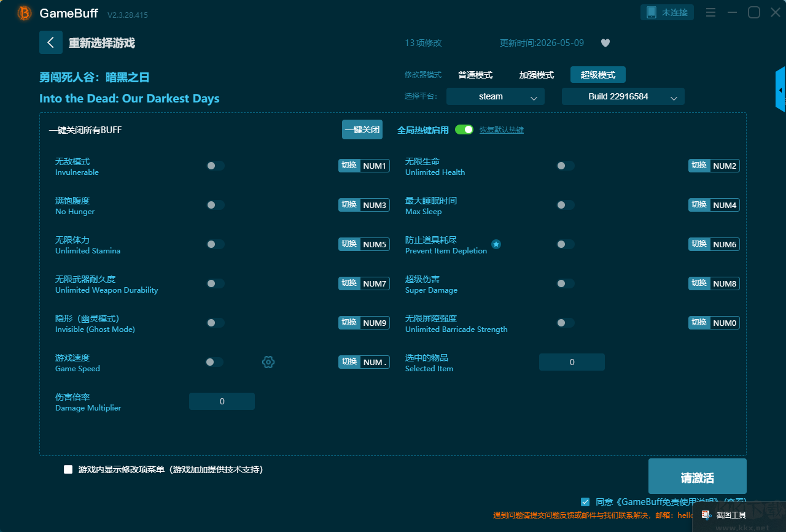Image resolution: width=786 pixels, height=532 pixels.
Task: Enable Super Damage switch
Action: tap(566, 283)
